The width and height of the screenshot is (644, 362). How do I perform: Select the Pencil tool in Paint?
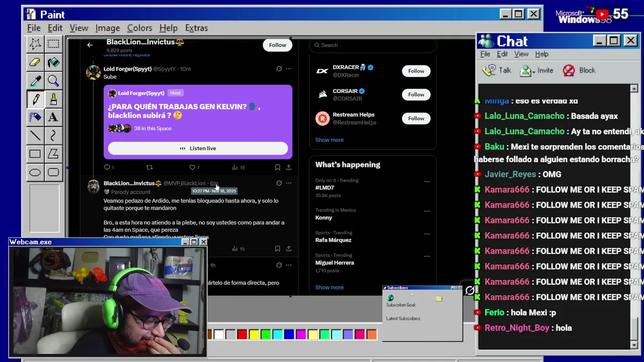pyautogui.click(x=35, y=99)
